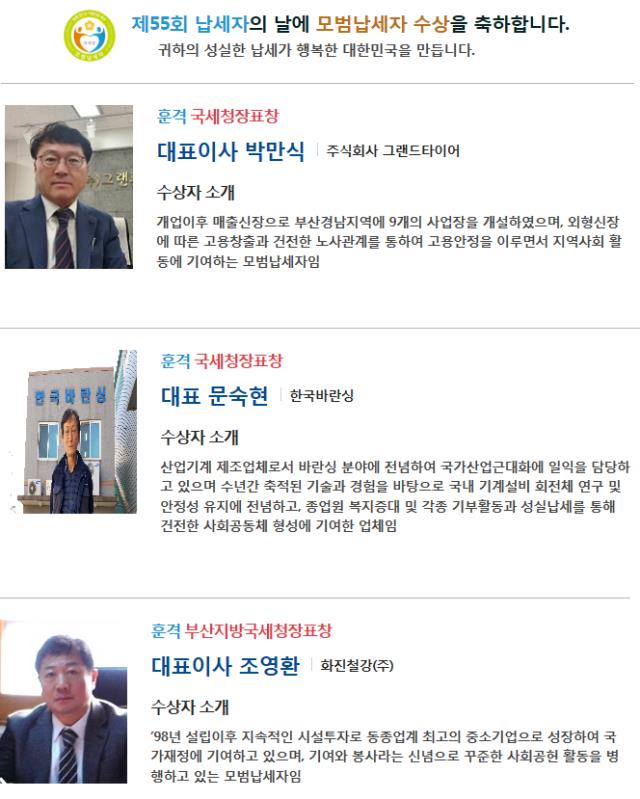Select the name 대표이사 박만식
Image resolution: width=640 pixels, height=799 pixels.
coord(231,151)
